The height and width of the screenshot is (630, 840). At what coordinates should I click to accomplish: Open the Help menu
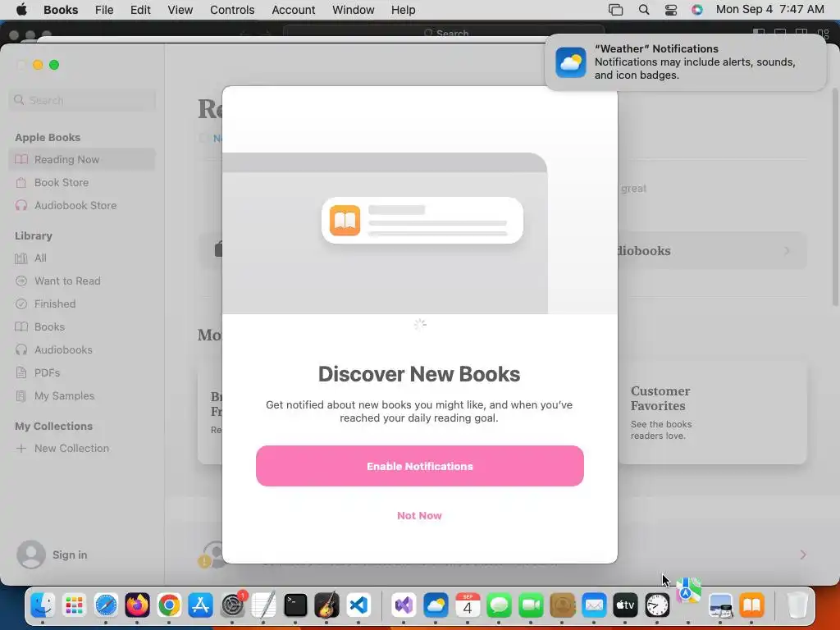403,10
